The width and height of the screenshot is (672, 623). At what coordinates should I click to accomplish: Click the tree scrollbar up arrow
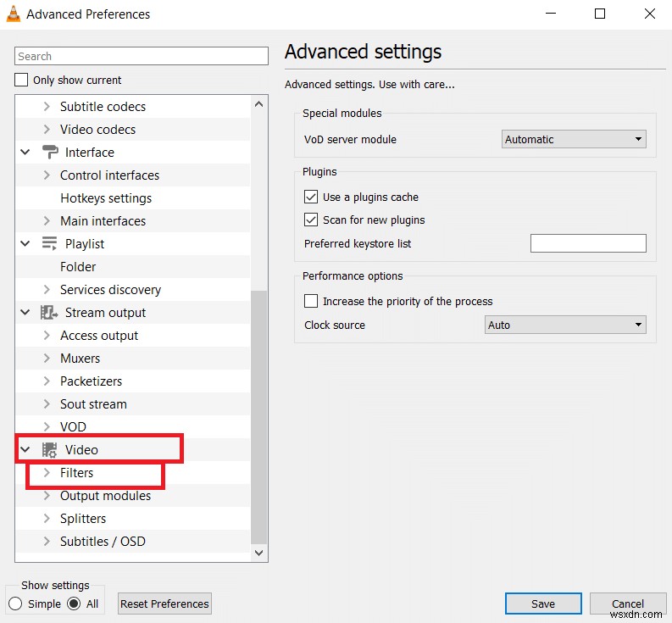(x=258, y=104)
